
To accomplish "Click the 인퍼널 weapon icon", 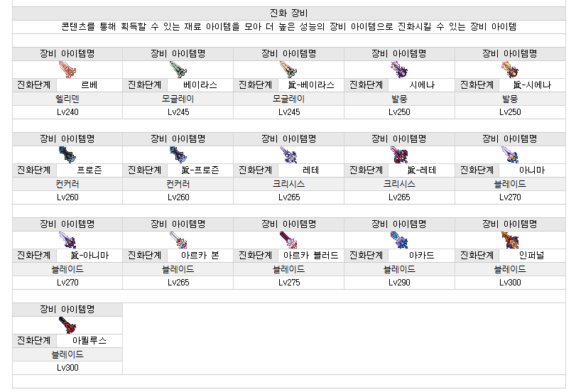I will 509,239.
